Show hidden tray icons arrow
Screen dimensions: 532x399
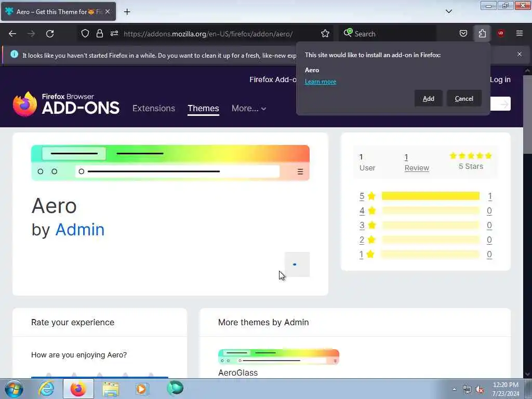click(x=454, y=390)
